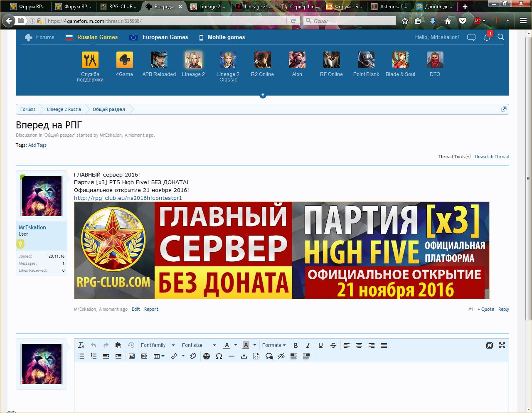Click the forum search magnifier icon
The height and width of the screenshot is (413, 532).
click(501, 37)
